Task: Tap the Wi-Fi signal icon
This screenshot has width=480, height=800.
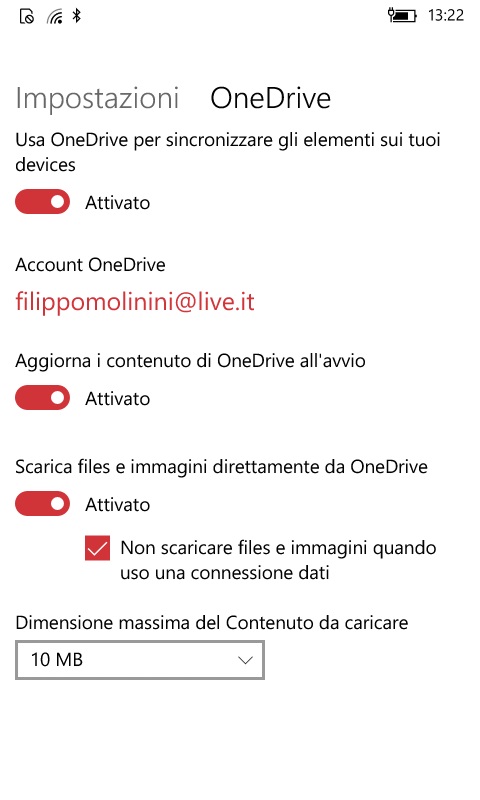Action: pyautogui.click(x=55, y=17)
